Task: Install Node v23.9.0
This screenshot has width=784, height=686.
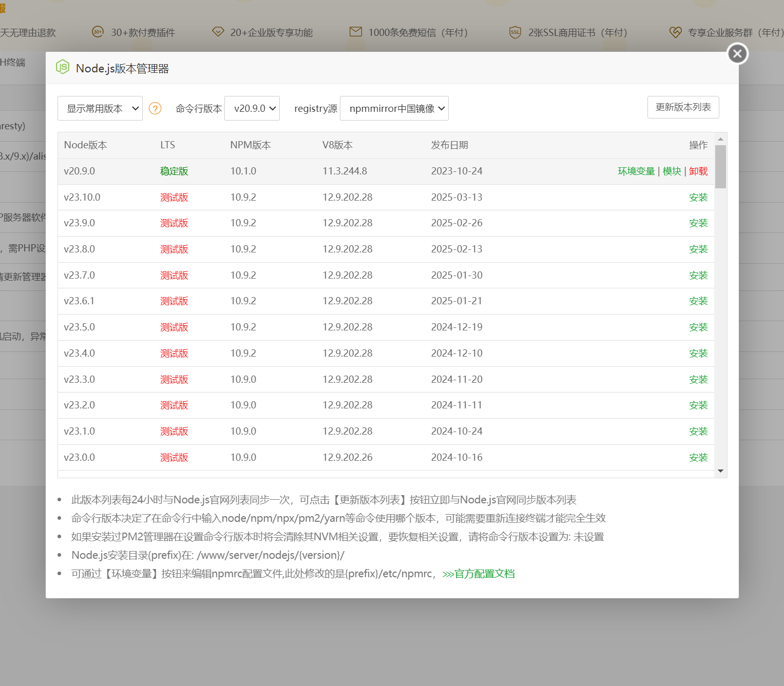Action: click(698, 223)
